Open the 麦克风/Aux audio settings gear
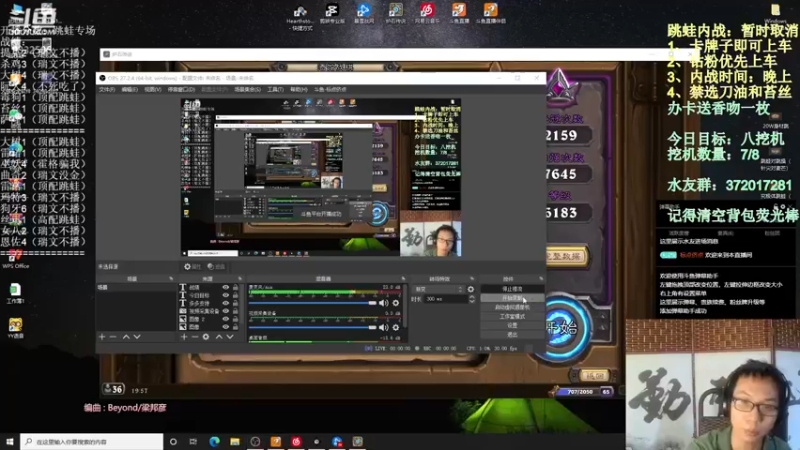 pyautogui.click(x=395, y=303)
